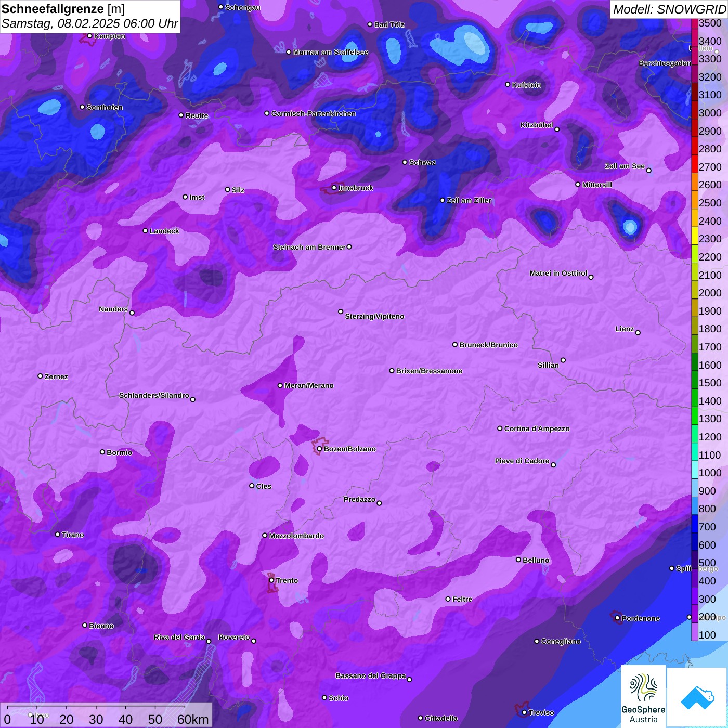Click the Belluno location dot

[518, 560]
